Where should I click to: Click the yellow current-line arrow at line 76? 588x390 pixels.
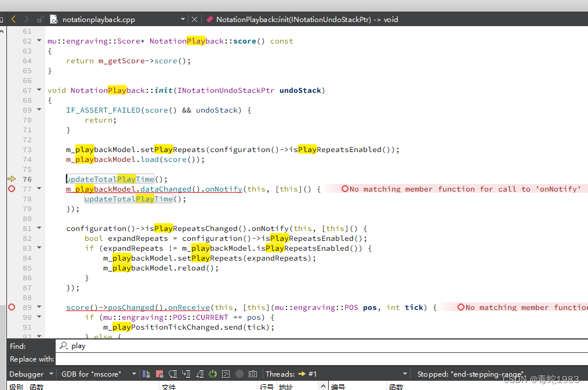(12, 179)
